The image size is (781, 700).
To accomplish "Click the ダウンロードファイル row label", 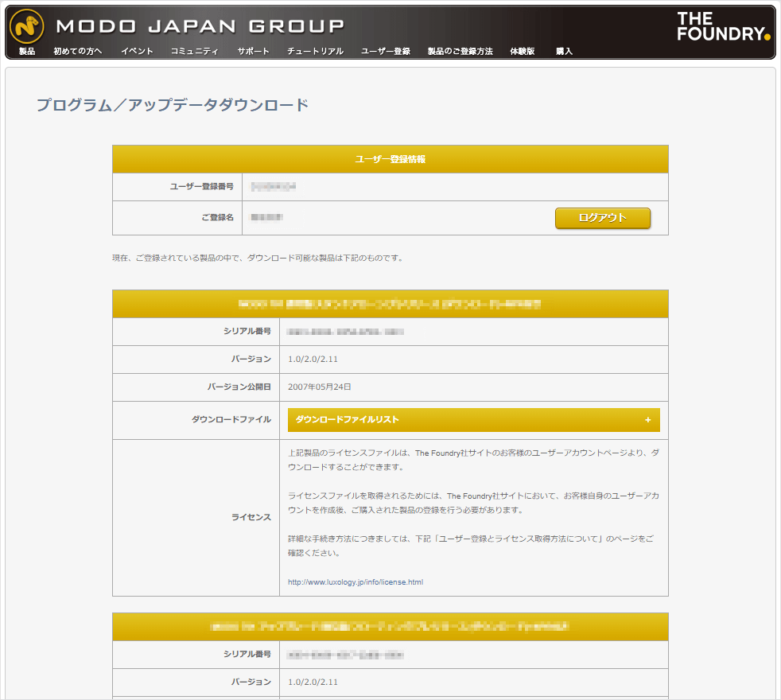I will pyautogui.click(x=231, y=419).
